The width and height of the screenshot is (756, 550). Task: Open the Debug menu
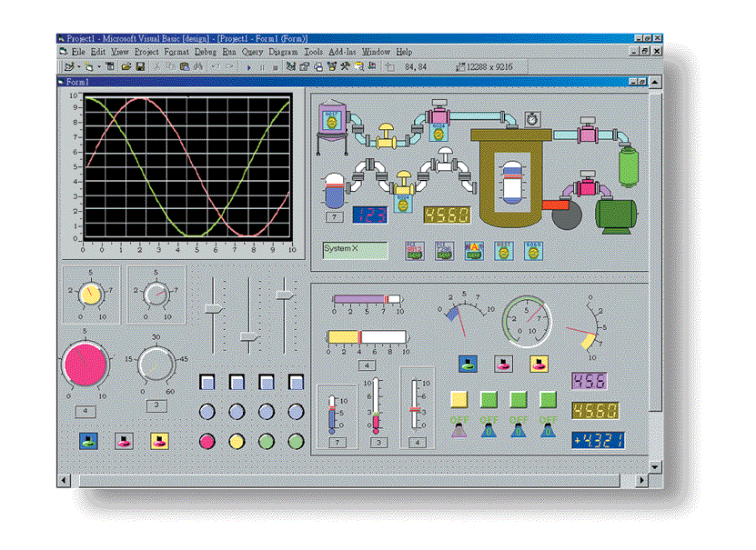pos(205,52)
